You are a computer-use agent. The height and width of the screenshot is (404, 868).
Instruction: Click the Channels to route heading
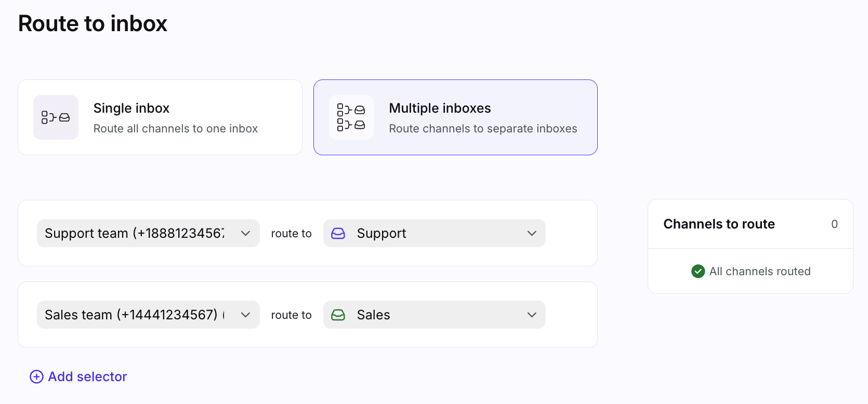coord(719,224)
